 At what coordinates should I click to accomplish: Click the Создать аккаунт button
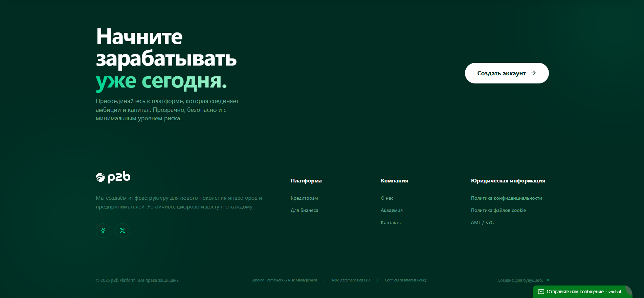point(507,73)
